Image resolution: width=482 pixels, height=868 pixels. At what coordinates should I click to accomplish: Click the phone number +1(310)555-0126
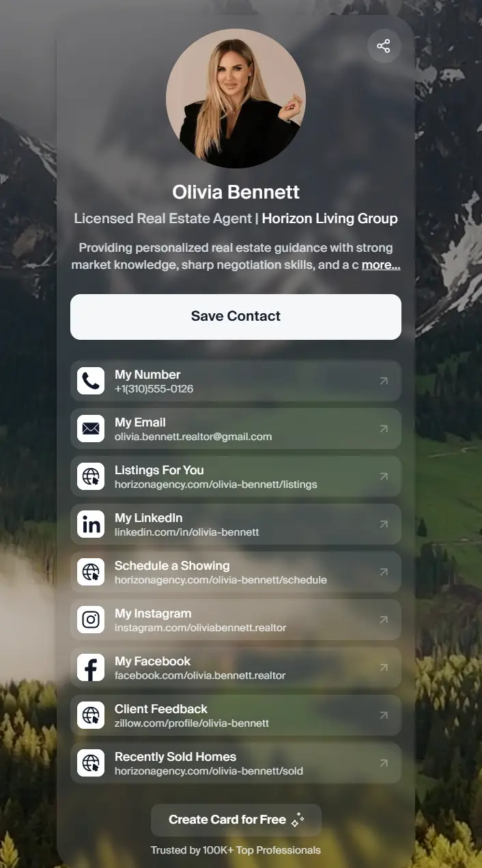pos(154,389)
